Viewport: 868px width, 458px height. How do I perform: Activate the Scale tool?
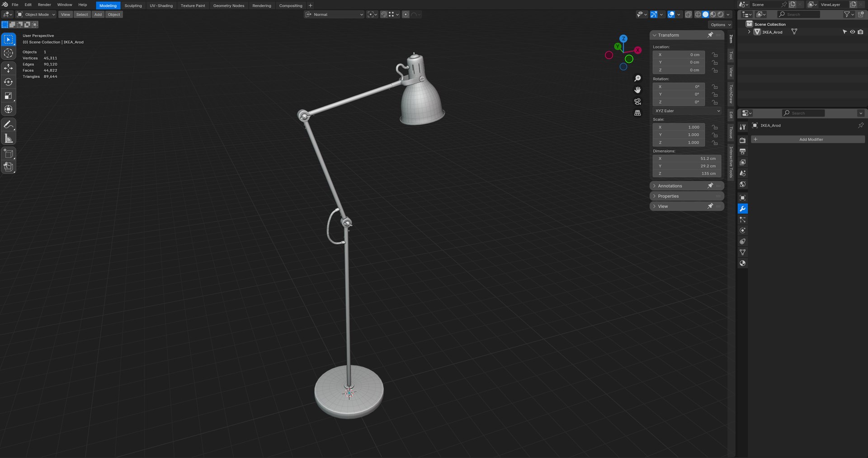[x=9, y=95]
